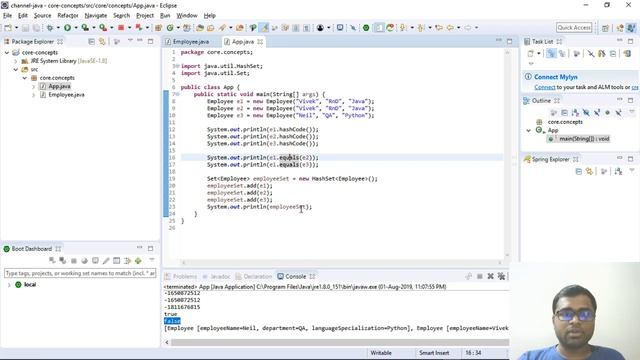The width and height of the screenshot is (640, 360).
Task: Open the Run button dropdown arrow
Action: click(x=76, y=28)
